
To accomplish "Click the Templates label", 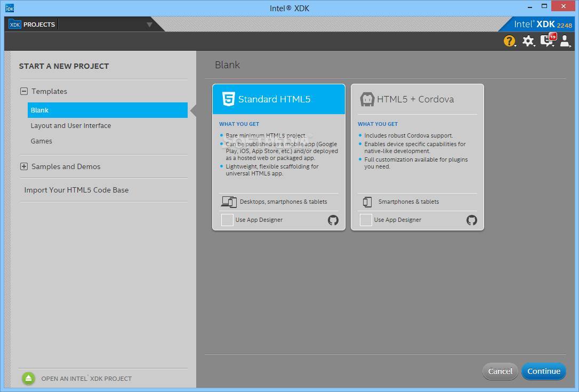I will (49, 91).
